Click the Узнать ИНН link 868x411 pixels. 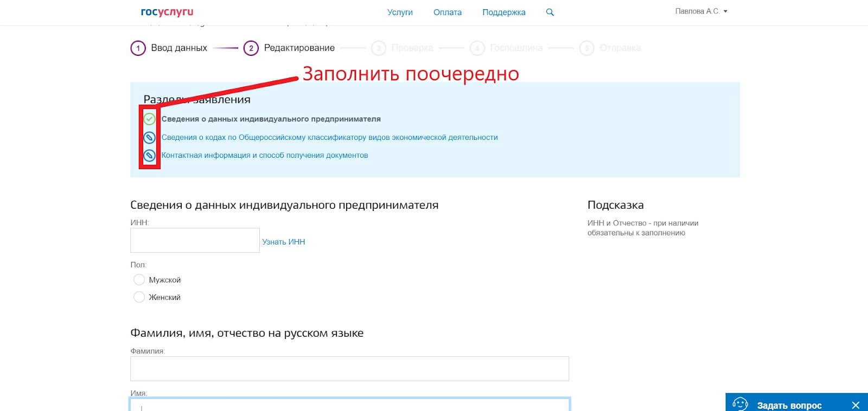coord(283,242)
